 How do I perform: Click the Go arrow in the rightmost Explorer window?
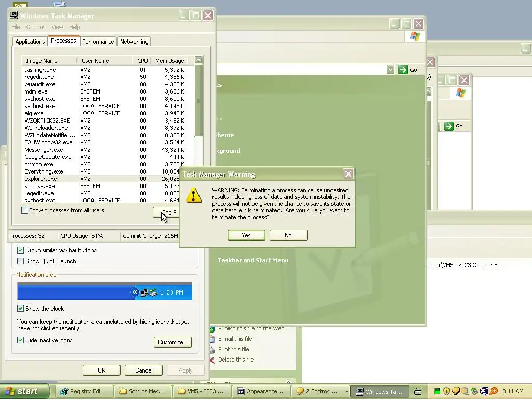[448, 126]
